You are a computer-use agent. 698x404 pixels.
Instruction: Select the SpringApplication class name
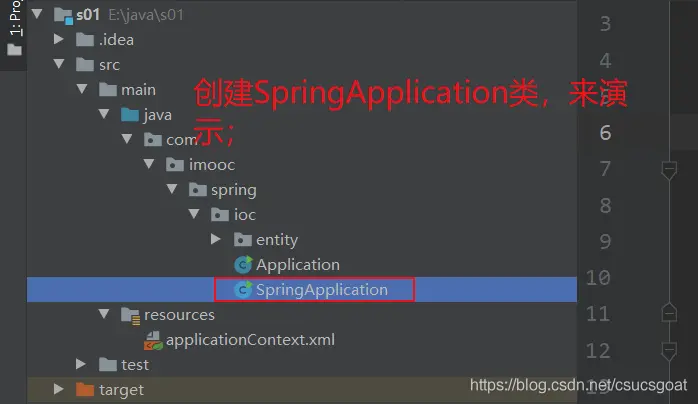(x=322, y=290)
